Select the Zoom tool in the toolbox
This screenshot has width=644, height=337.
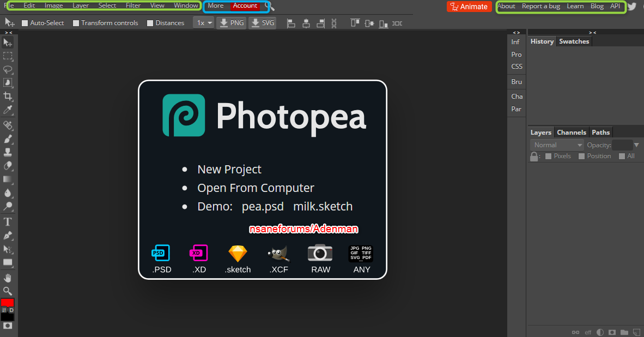[8, 291]
